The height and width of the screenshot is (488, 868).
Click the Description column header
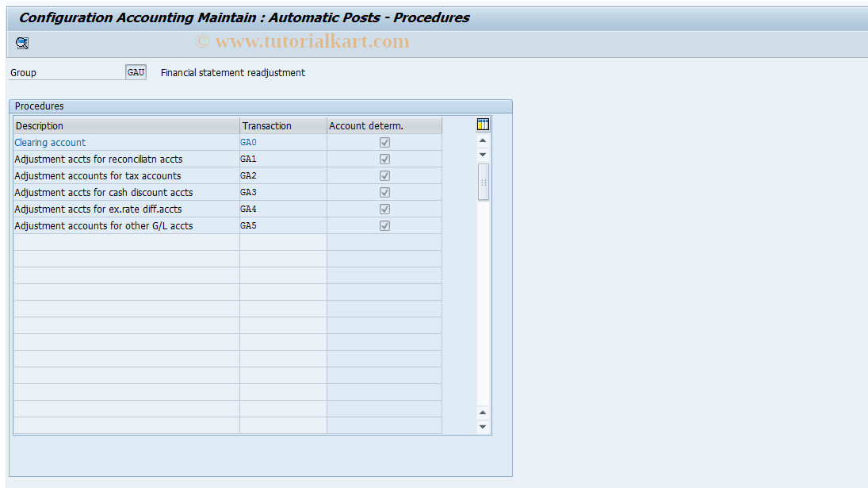[x=126, y=125]
